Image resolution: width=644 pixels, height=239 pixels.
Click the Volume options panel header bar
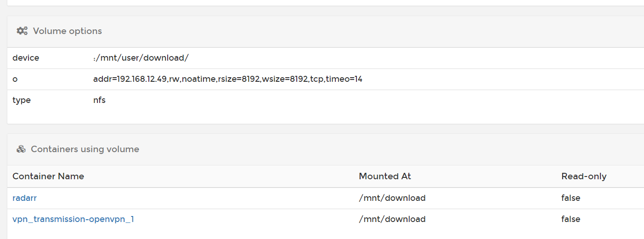pyautogui.click(x=326, y=31)
